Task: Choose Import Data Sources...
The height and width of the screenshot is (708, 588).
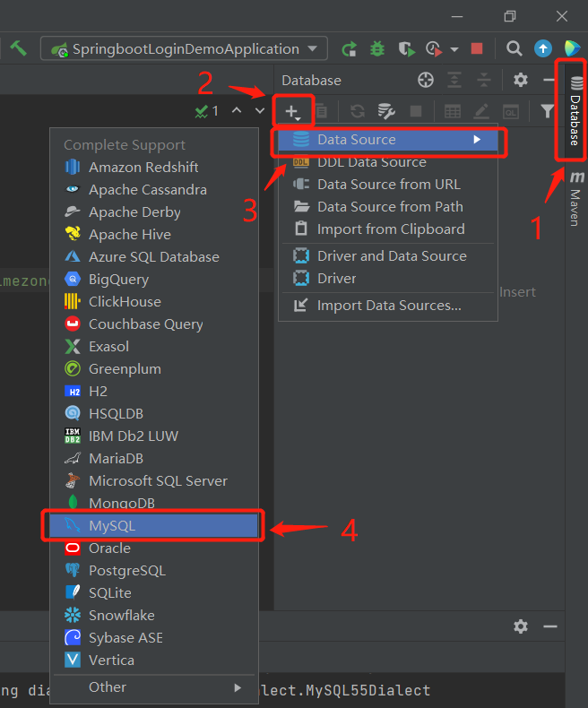Action: (388, 306)
